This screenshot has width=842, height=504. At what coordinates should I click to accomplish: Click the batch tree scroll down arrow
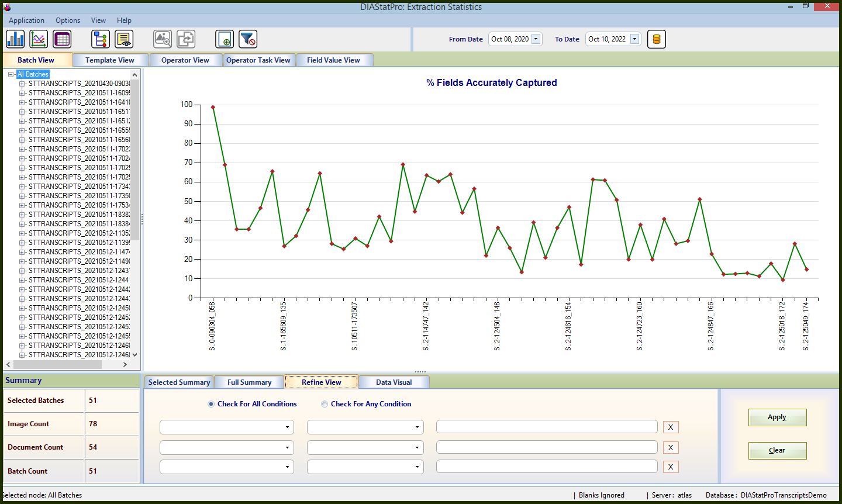coord(135,355)
